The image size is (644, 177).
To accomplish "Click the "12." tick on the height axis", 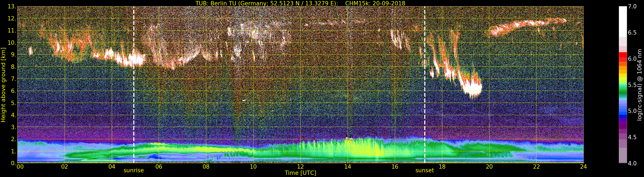I will [x=12, y=18].
